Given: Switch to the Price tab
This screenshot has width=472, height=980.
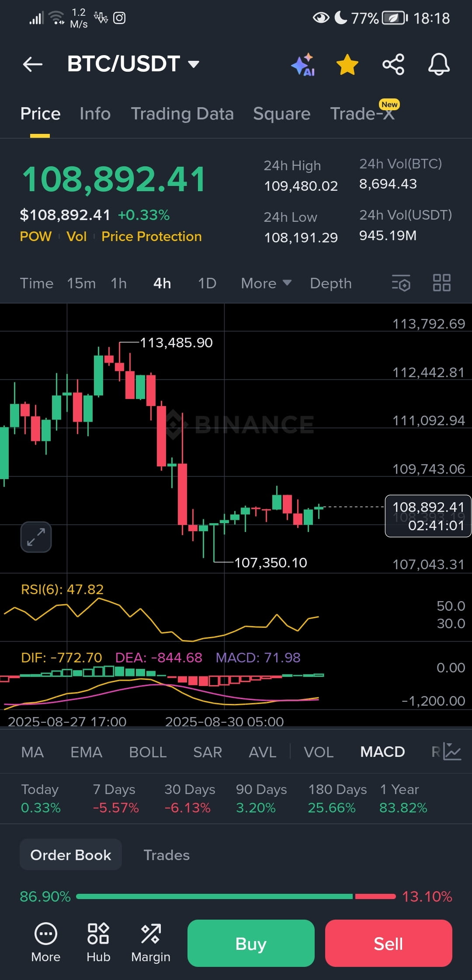Looking at the screenshot, I should 40,114.
